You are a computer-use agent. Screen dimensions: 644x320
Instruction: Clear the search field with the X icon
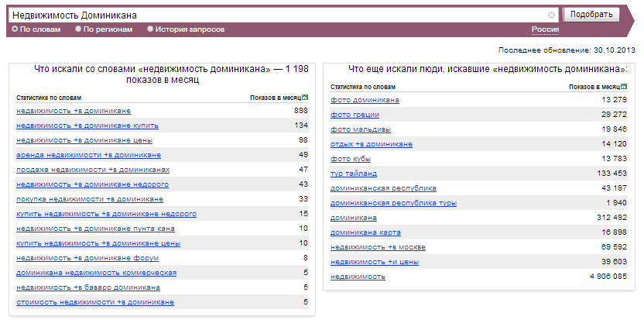coord(551,15)
